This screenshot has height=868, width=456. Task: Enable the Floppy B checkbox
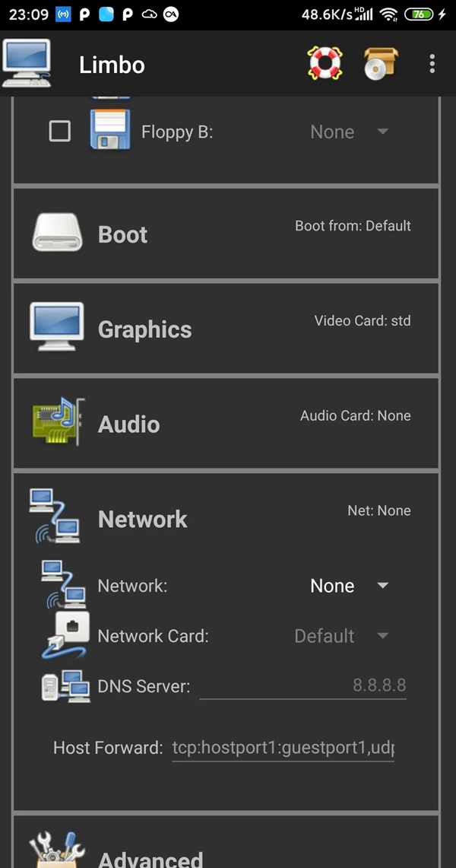[60, 132]
